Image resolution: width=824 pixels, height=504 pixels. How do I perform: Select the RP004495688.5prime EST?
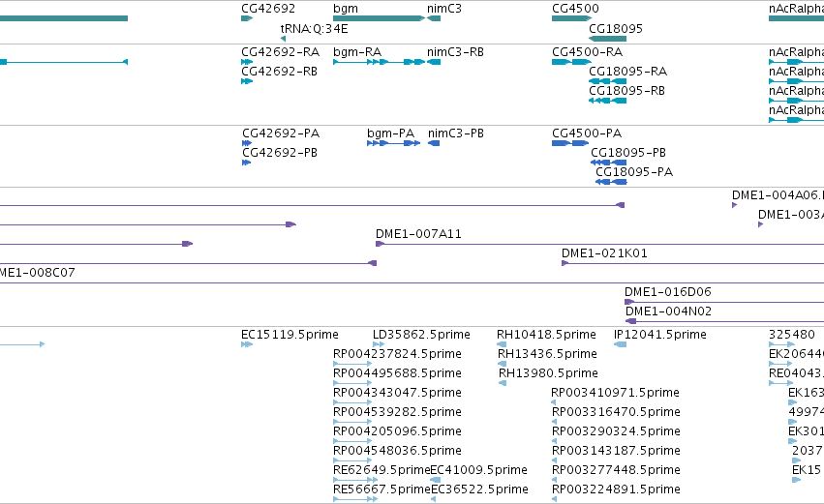pyautogui.click(x=352, y=383)
